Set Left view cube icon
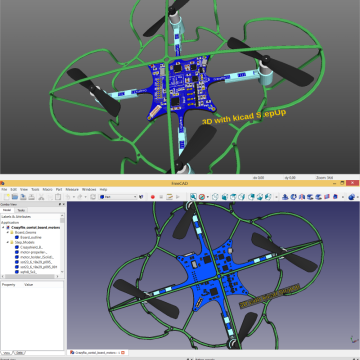The height and width of the screenshot is (360, 360). tap(268, 197)
